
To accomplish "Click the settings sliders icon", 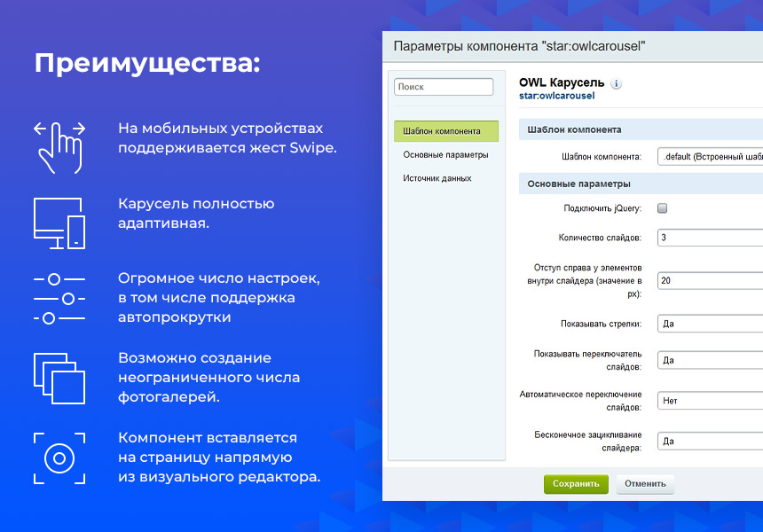I will coord(59,298).
